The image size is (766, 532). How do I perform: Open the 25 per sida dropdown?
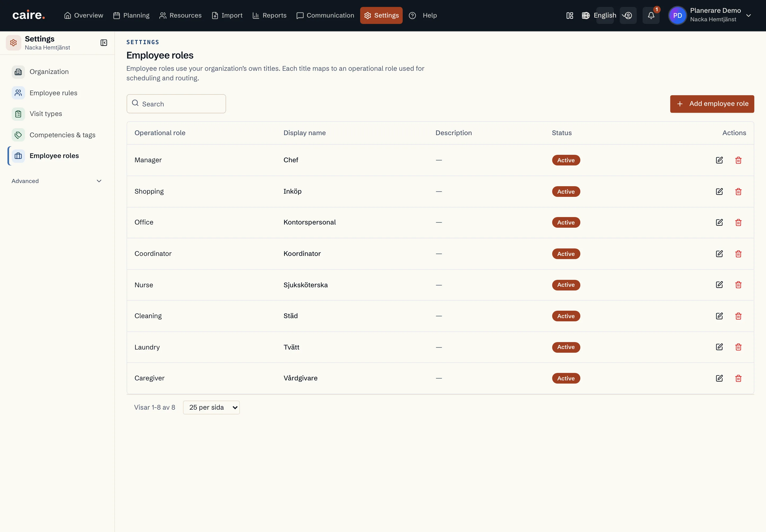tap(211, 407)
